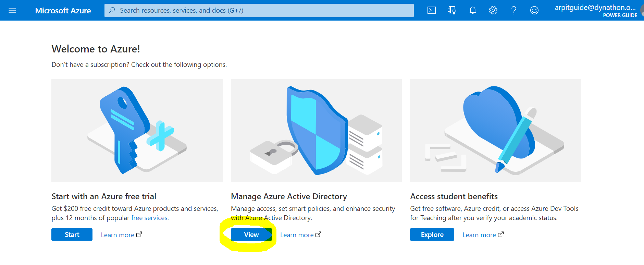Show the notifications bell panel
644x265 pixels.
pos(473,10)
